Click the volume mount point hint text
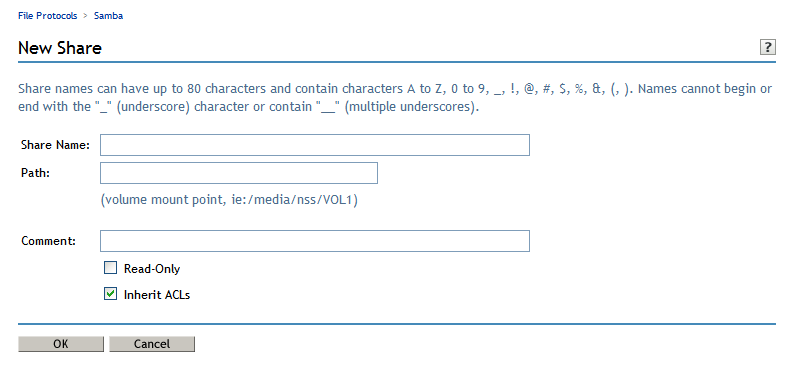 229,200
